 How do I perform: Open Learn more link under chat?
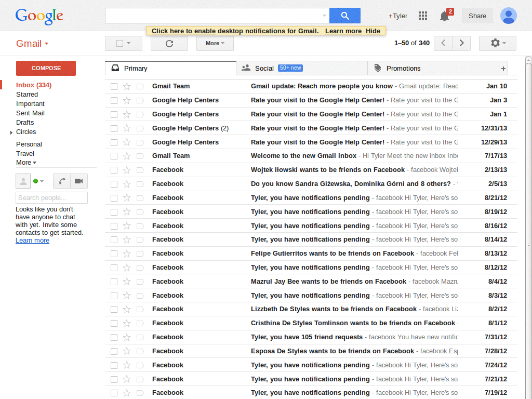tap(32, 241)
